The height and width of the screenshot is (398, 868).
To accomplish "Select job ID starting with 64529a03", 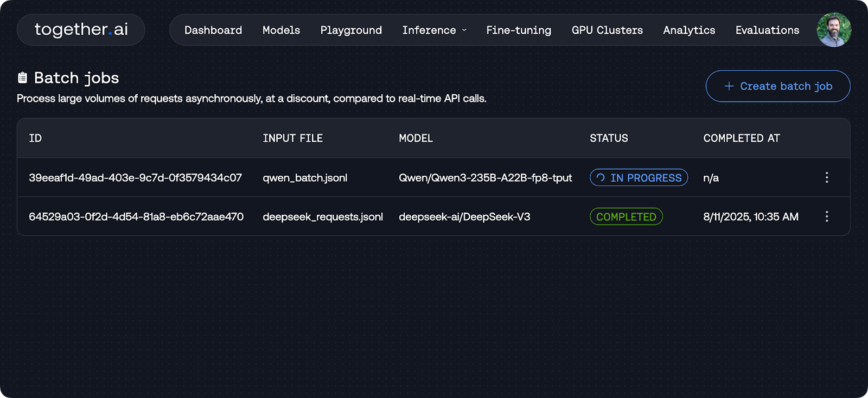I will [x=136, y=216].
